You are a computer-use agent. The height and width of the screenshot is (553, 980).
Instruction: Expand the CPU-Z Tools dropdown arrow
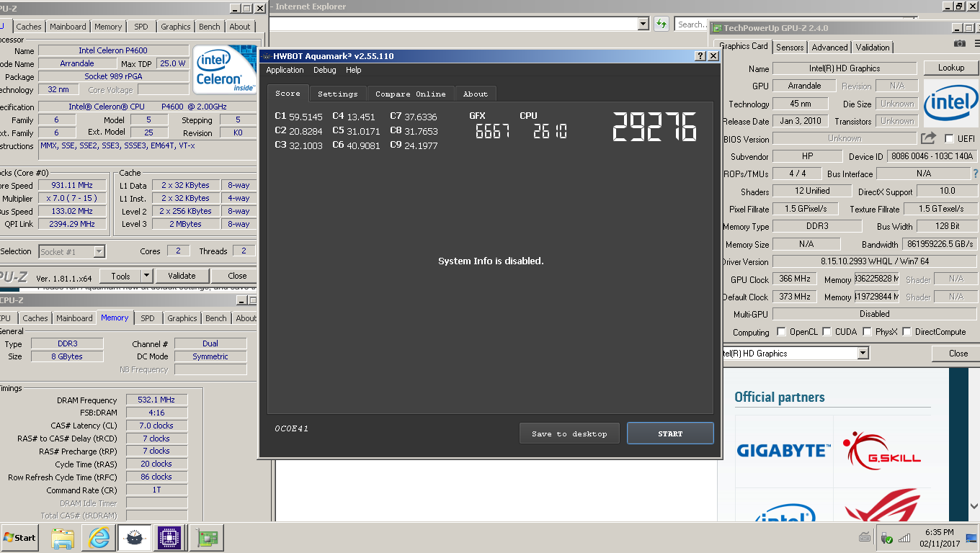[146, 276]
